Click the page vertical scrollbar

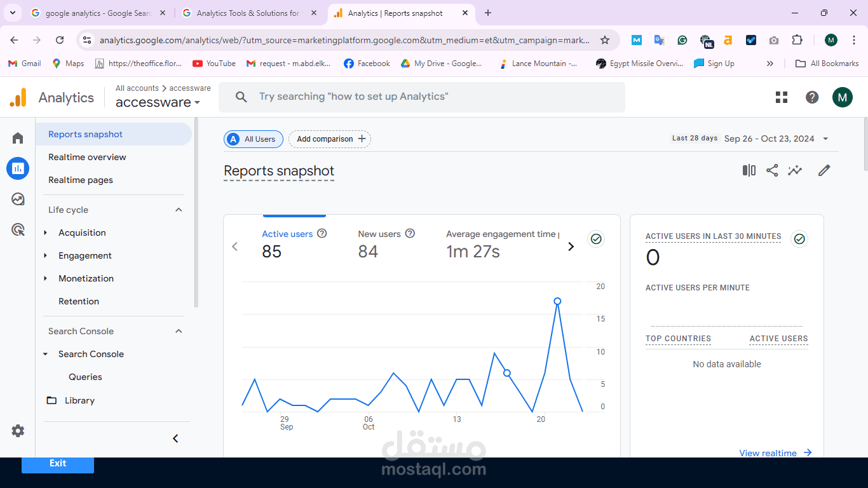[x=865, y=144]
